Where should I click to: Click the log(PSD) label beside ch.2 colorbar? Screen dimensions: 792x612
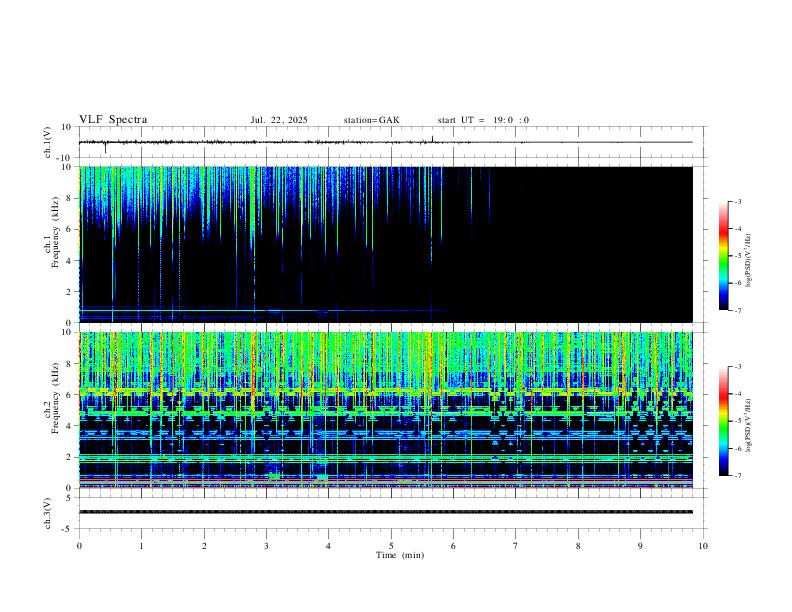748,425
